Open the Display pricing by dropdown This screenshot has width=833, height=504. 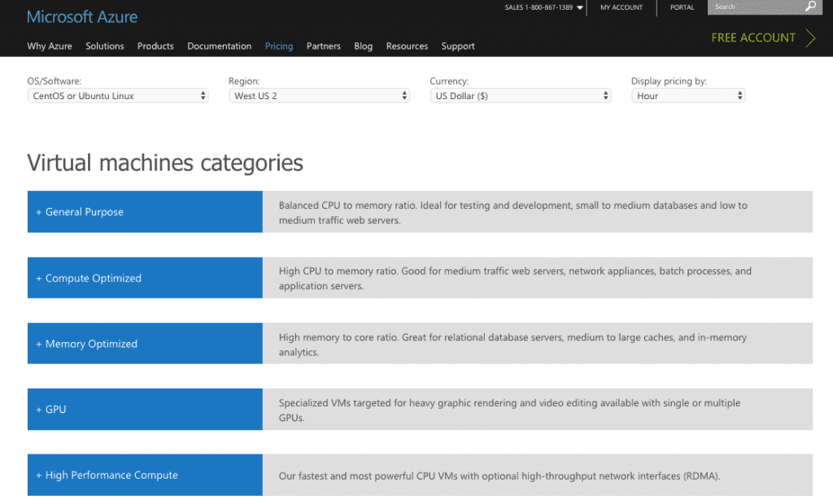coord(688,96)
